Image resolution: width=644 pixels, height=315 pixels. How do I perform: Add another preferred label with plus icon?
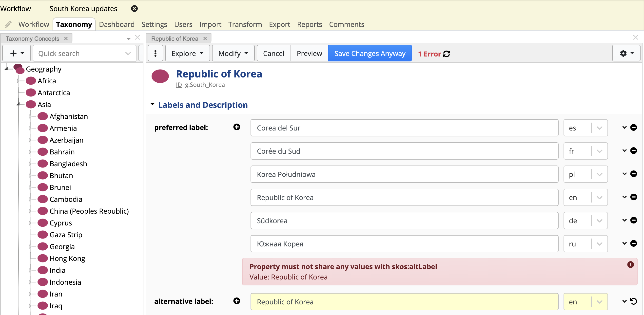(x=236, y=127)
